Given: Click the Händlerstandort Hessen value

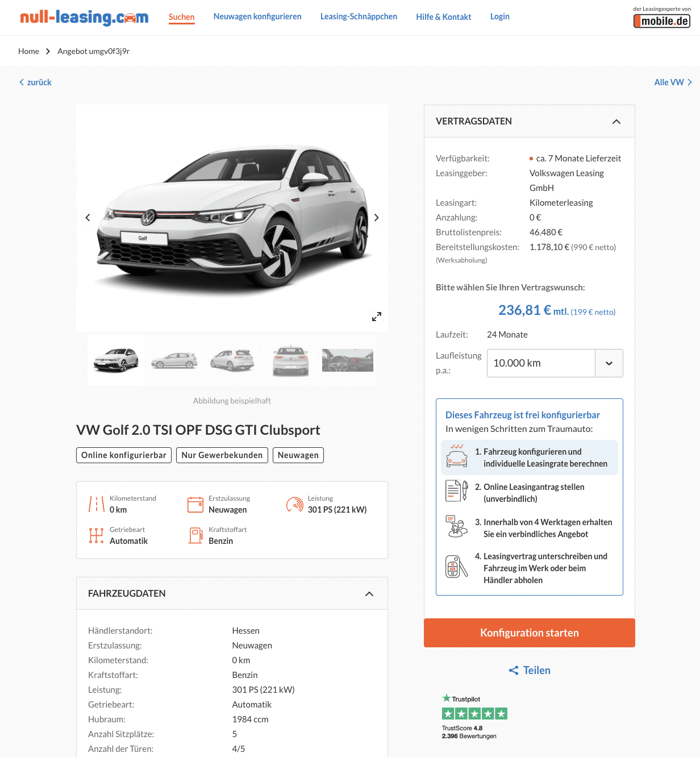Looking at the screenshot, I should pyautogui.click(x=245, y=631).
